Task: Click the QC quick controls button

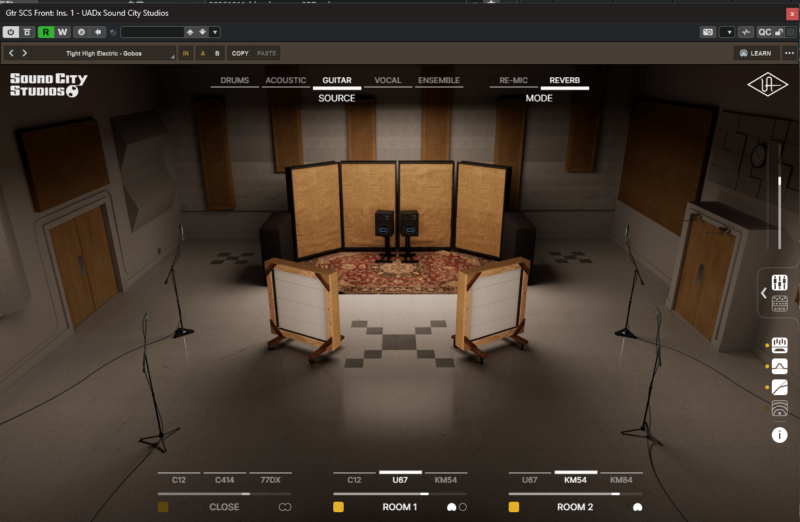Action: pos(764,32)
